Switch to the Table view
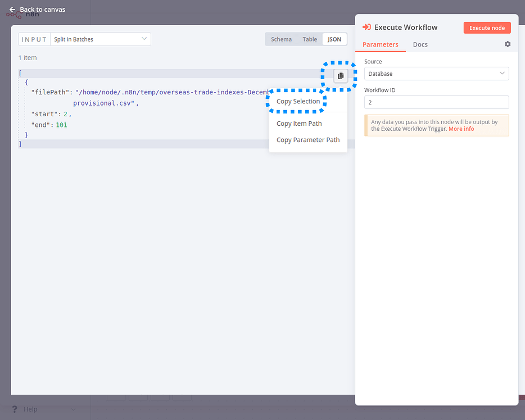Screen dimensions: 525x420 (x=310, y=39)
